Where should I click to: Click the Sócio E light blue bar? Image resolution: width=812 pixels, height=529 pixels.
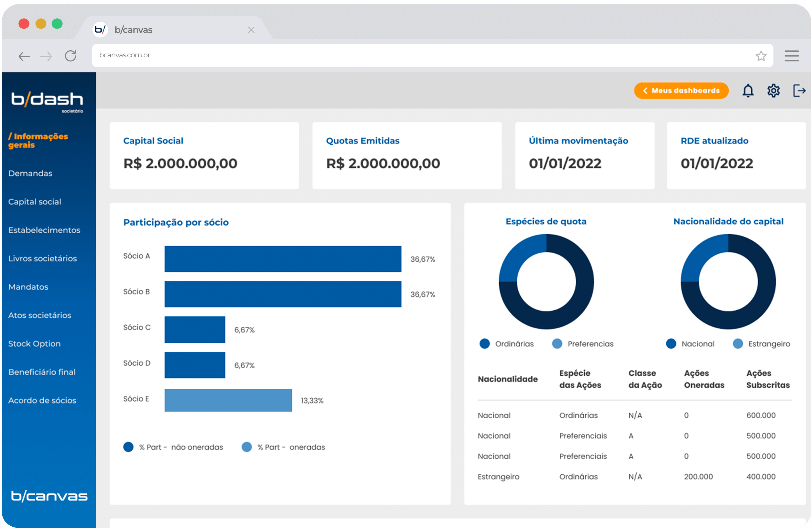228,400
